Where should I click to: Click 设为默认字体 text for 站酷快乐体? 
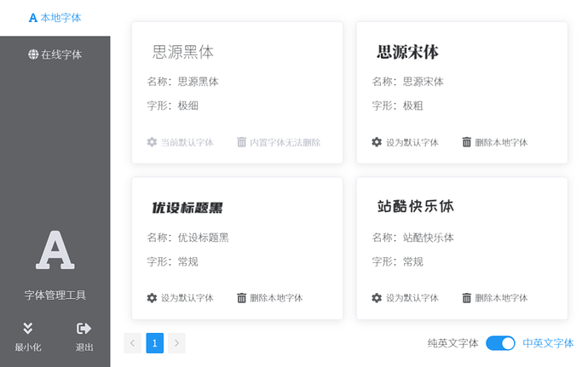pos(412,298)
